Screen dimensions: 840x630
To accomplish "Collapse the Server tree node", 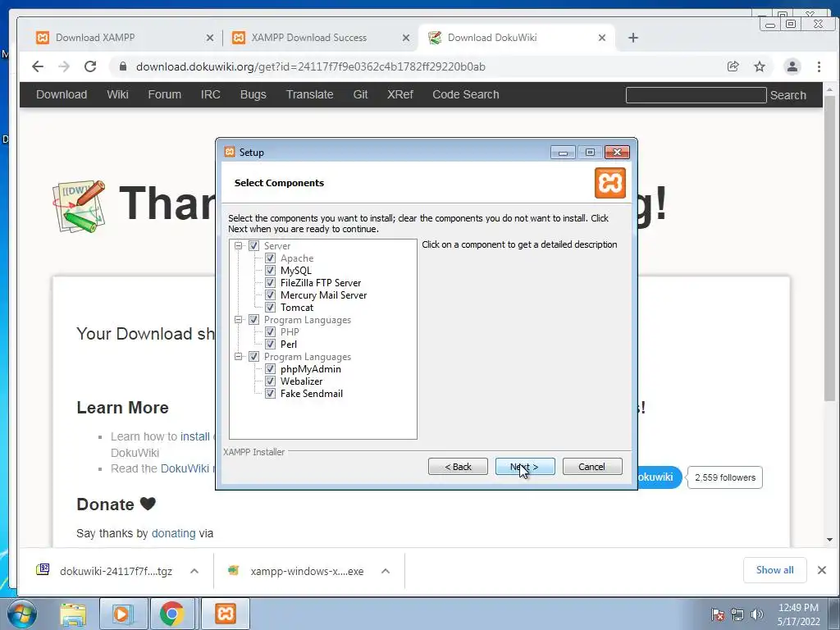I will click(239, 246).
